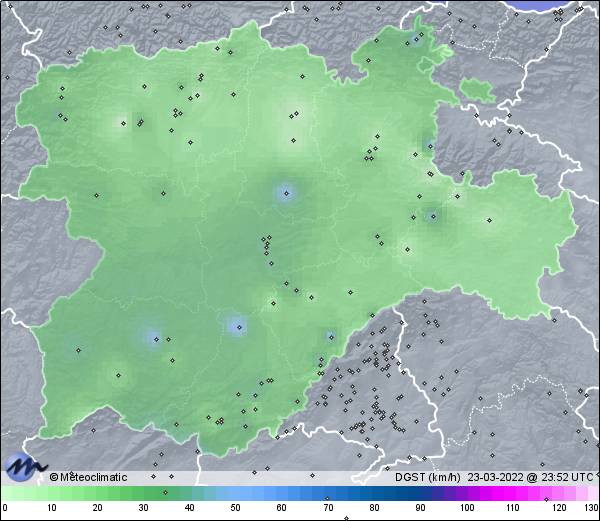Click the ©Meteoclimatic copyright text

pos(88,477)
